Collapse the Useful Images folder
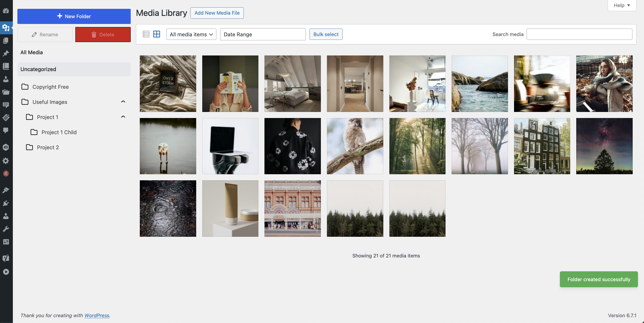Screen dimensions: 644x323 coord(123,102)
